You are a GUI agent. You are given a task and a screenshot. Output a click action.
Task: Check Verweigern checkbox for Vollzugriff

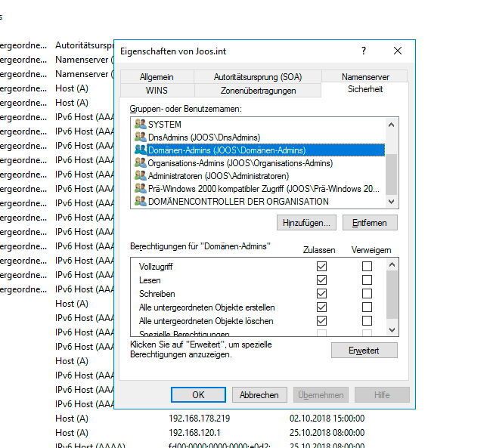[x=367, y=266]
